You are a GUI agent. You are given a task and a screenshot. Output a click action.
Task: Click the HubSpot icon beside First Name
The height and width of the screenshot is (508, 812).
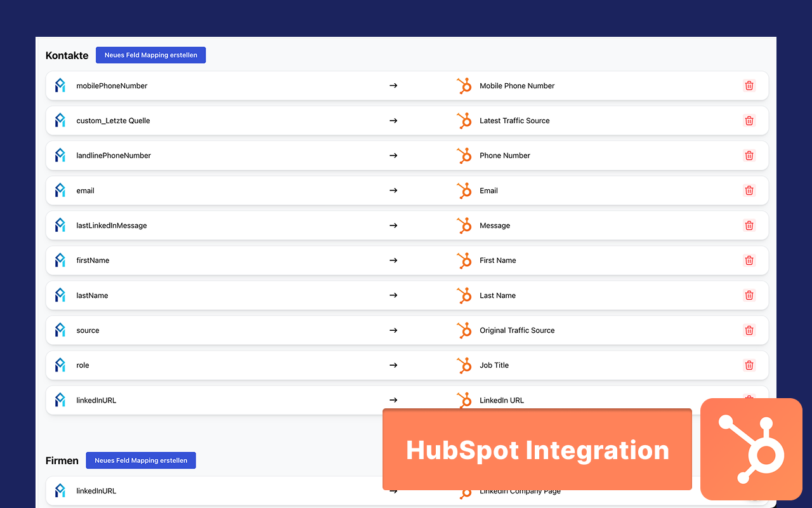[x=464, y=260]
